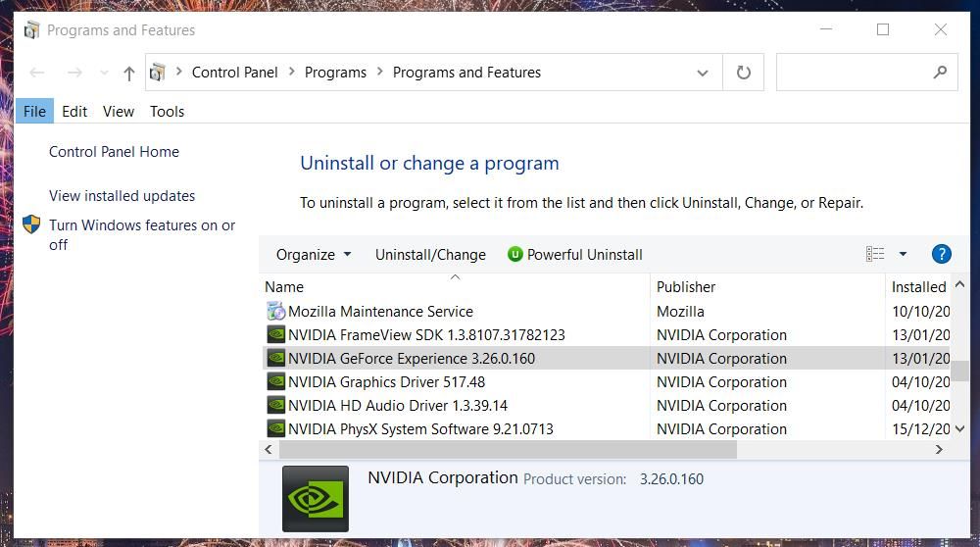Open the recent locations dropdown arrow
This screenshot has width=980, height=547.
pyautogui.click(x=104, y=74)
